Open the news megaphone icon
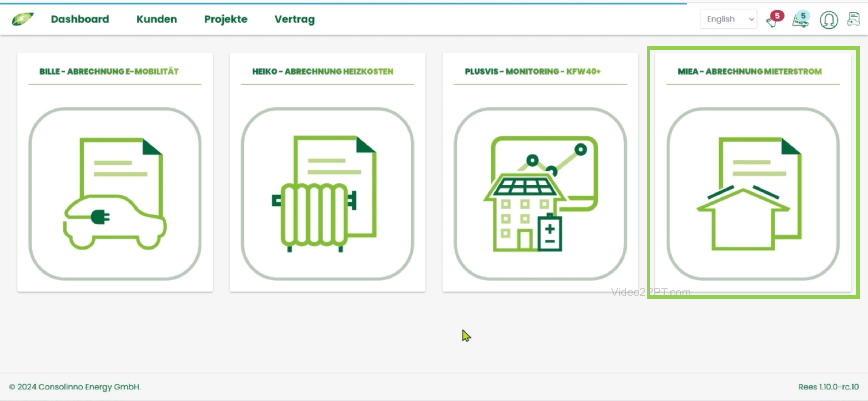The image size is (868, 401). [x=801, y=19]
